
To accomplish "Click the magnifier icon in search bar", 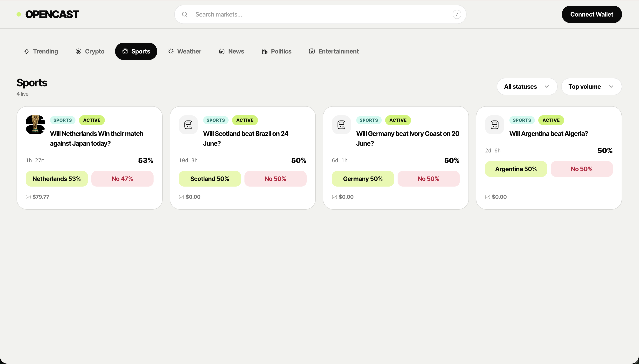I will pyautogui.click(x=184, y=15).
